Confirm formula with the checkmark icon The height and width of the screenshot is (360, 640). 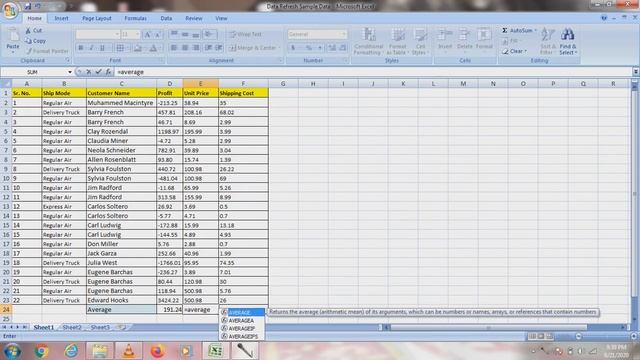tap(98, 72)
